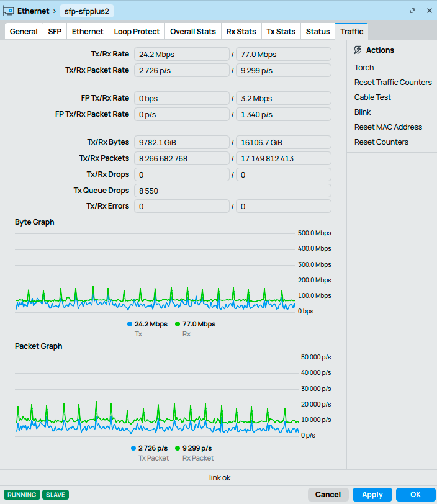Image resolution: width=437 pixels, height=504 pixels.
Task: Click the 'FP Tx/Rx Packet Rate' label
Action: (x=92, y=114)
